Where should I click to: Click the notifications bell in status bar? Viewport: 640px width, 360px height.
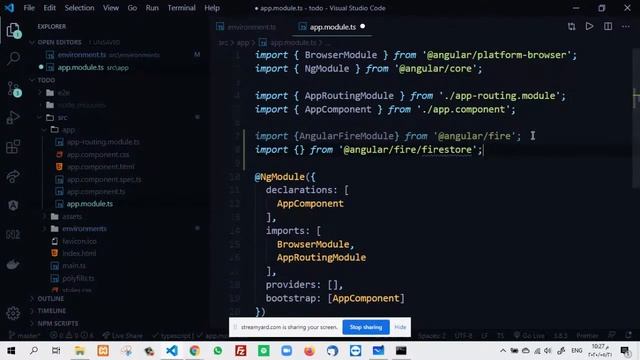629,335
